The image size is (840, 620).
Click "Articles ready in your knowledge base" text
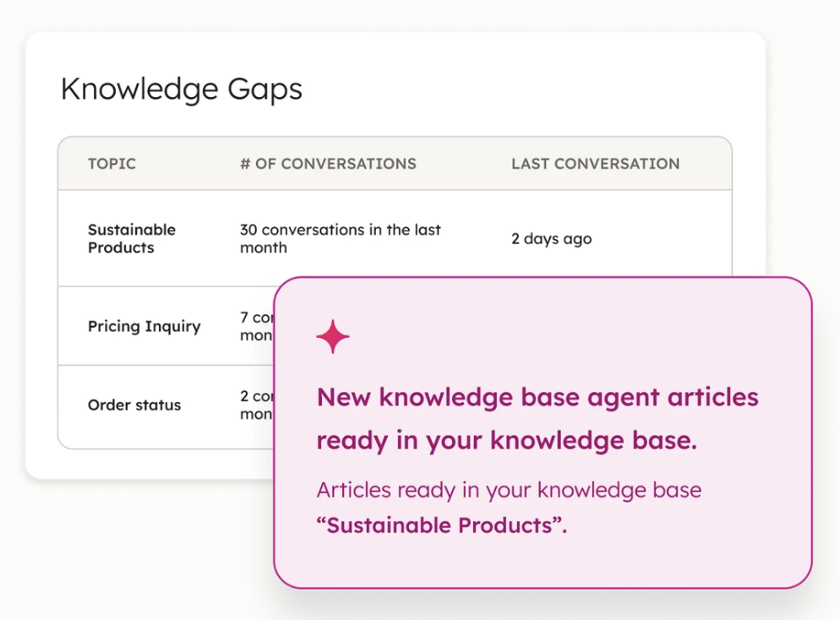509,490
